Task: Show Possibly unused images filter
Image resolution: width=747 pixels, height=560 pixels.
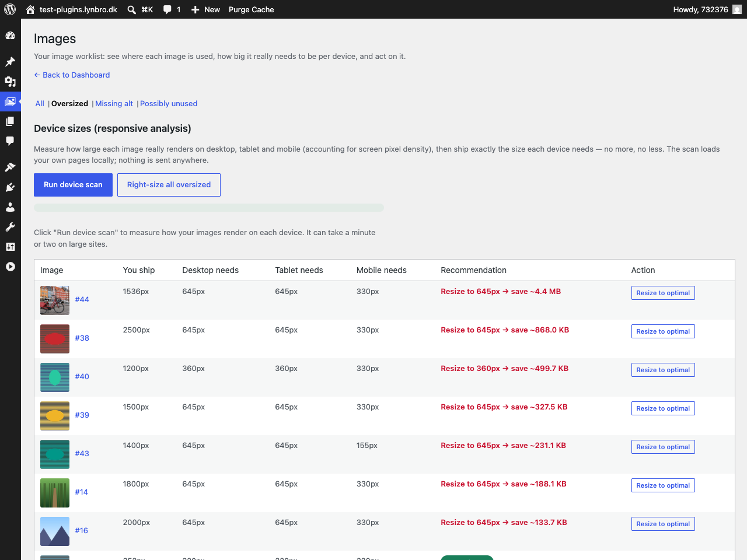Action: point(169,103)
